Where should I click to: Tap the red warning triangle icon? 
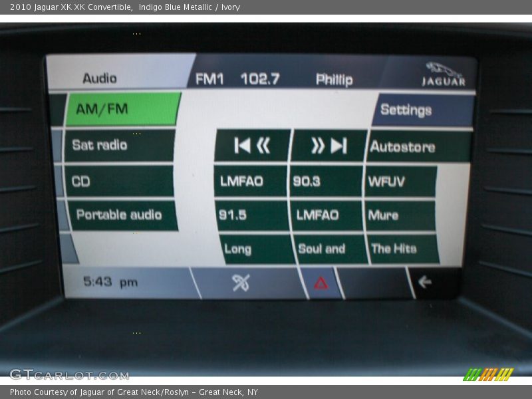point(321,283)
